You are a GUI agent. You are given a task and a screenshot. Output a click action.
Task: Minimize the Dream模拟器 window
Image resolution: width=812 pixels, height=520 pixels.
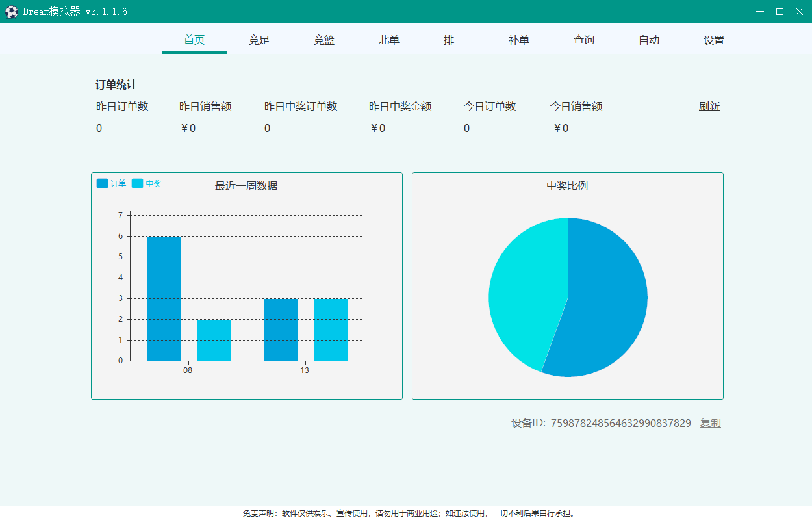(760, 11)
